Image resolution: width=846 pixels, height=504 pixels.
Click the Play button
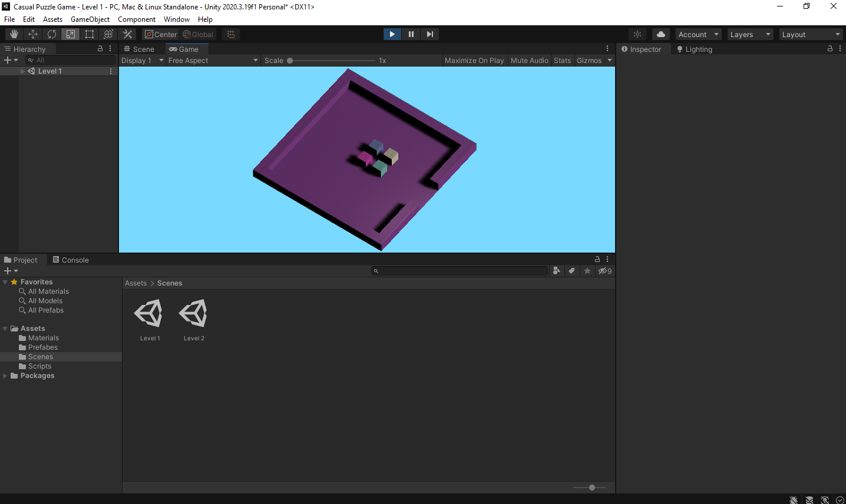pos(392,34)
